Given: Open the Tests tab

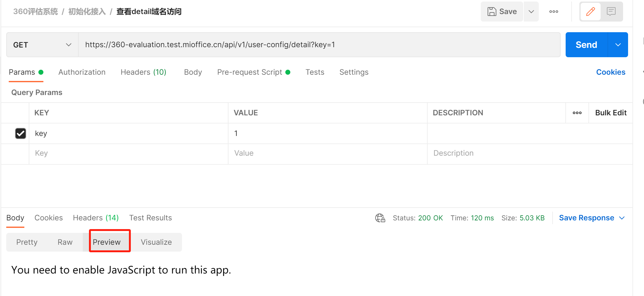Looking at the screenshot, I should tap(315, 72).
